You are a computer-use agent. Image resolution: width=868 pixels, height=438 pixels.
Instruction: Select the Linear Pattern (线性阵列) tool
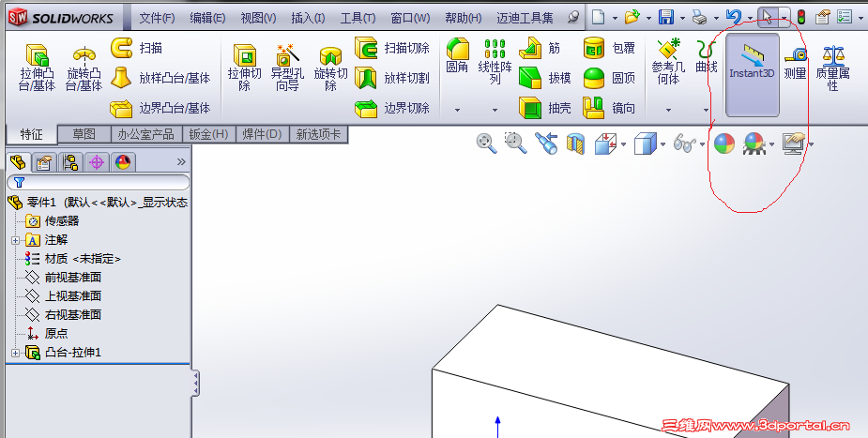[495, 62]
